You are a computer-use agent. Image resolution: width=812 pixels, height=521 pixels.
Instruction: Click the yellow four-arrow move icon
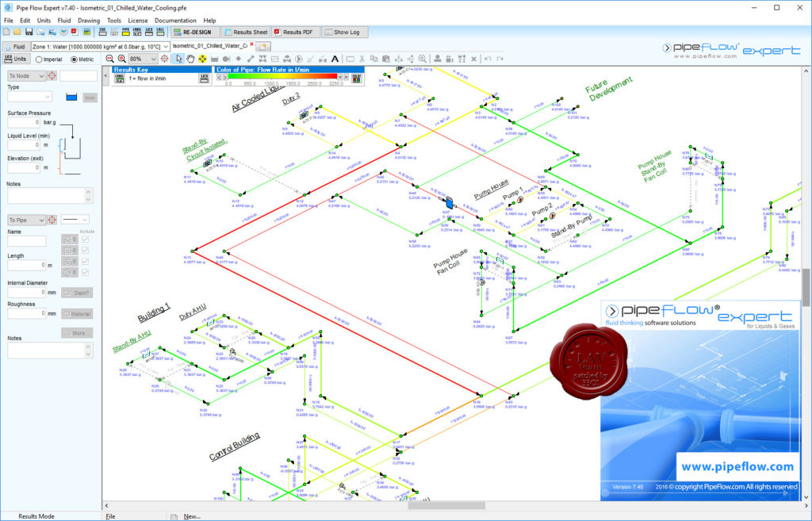[x=202, y=59]
